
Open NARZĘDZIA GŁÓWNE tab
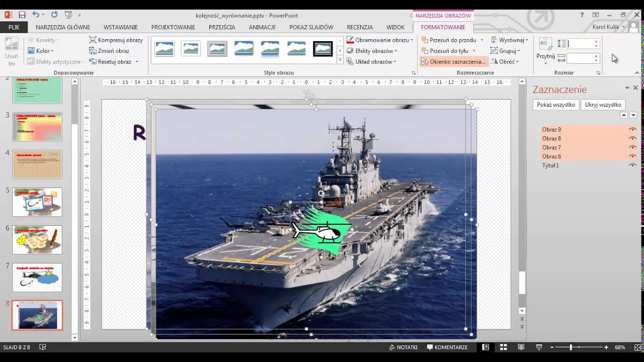click(63, 27)
